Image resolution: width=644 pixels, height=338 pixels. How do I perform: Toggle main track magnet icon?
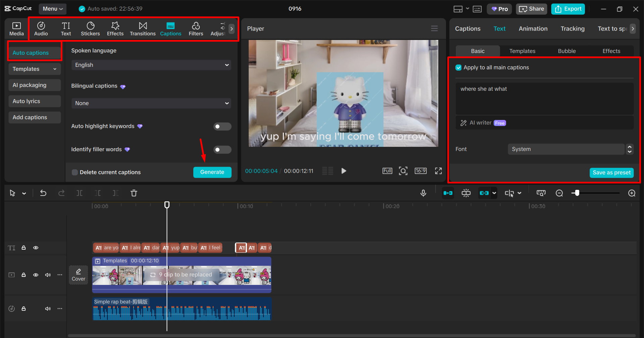coord(448,193)
